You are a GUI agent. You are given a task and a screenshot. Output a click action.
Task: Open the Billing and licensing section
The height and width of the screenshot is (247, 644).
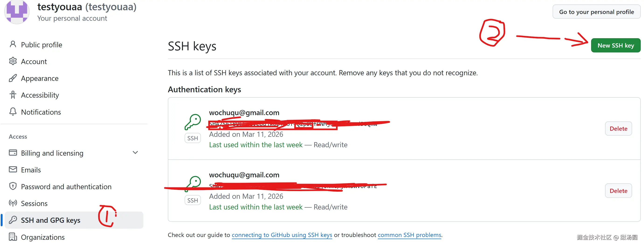pos(52,153)
